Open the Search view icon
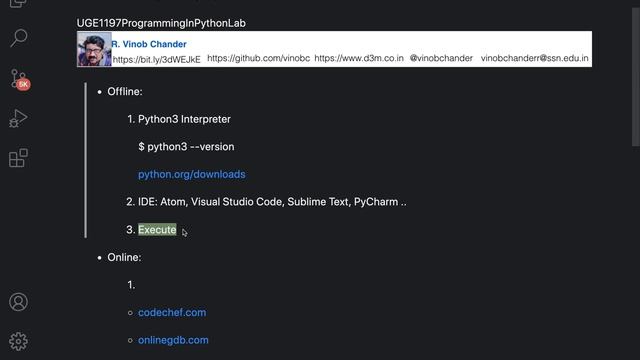The width and height of the screenshot is (640, 360). click(x=18, y=38)
